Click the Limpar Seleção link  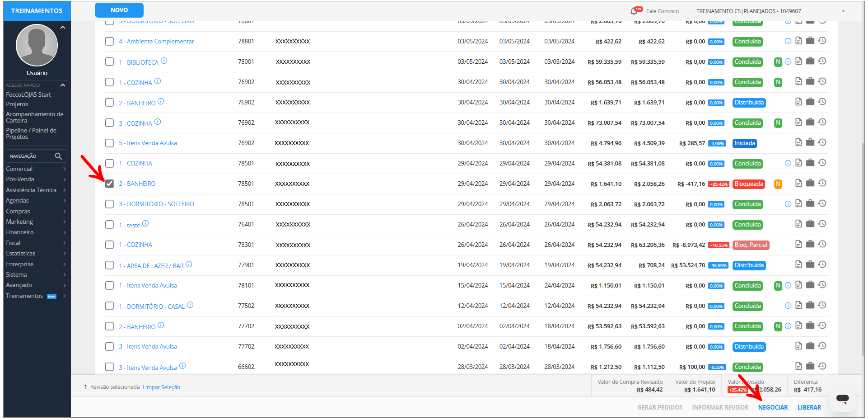click(x=161, y=387)
